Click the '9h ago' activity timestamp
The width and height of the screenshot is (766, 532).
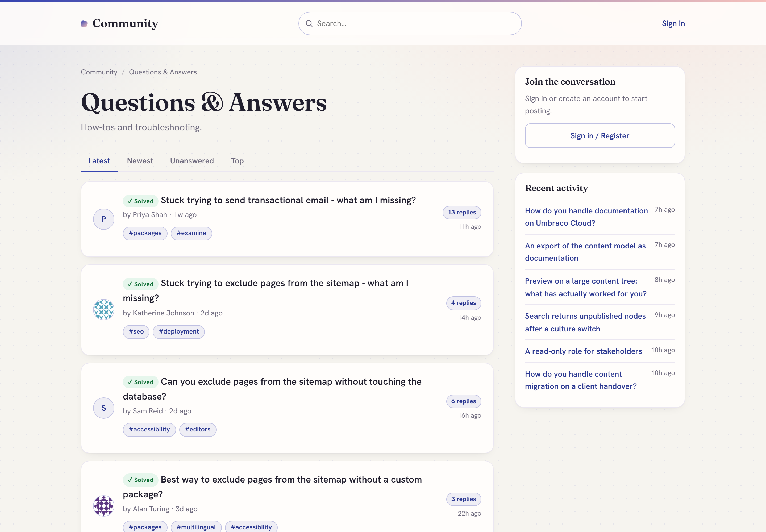664,315
